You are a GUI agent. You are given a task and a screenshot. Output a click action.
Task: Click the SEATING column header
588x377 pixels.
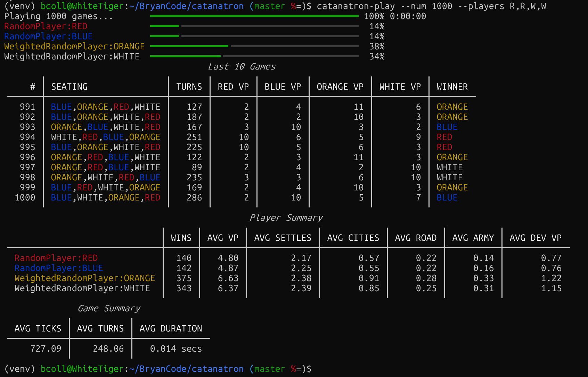coord(69,87)
